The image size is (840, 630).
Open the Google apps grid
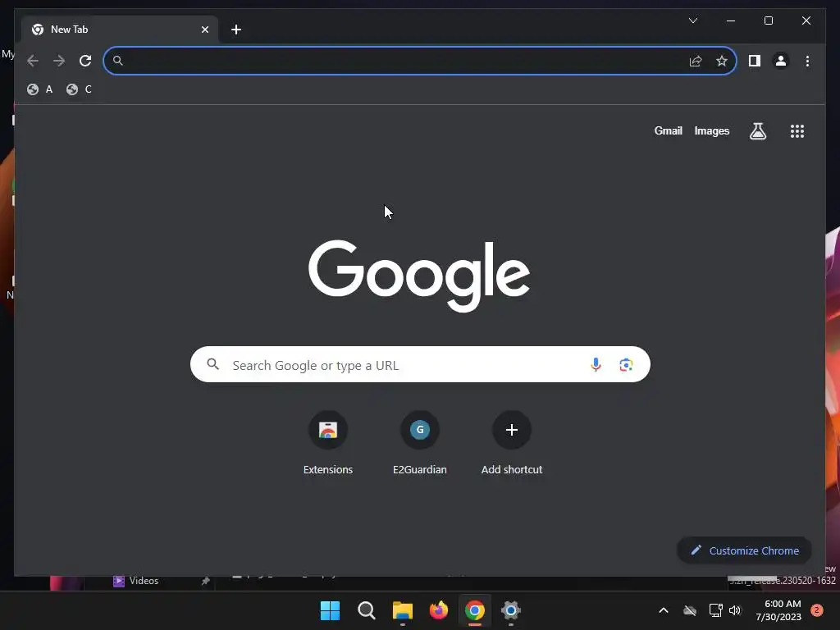pos(797,131)
